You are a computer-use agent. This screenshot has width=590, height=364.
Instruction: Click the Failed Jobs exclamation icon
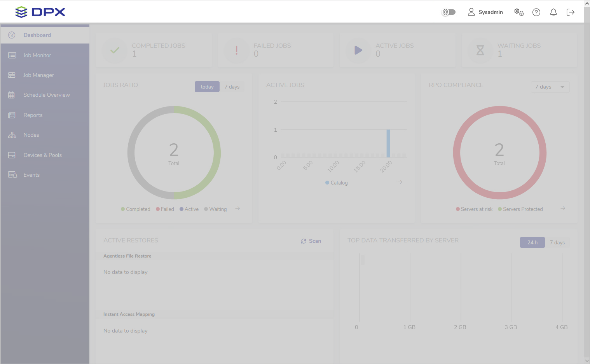tap(236, 51)
